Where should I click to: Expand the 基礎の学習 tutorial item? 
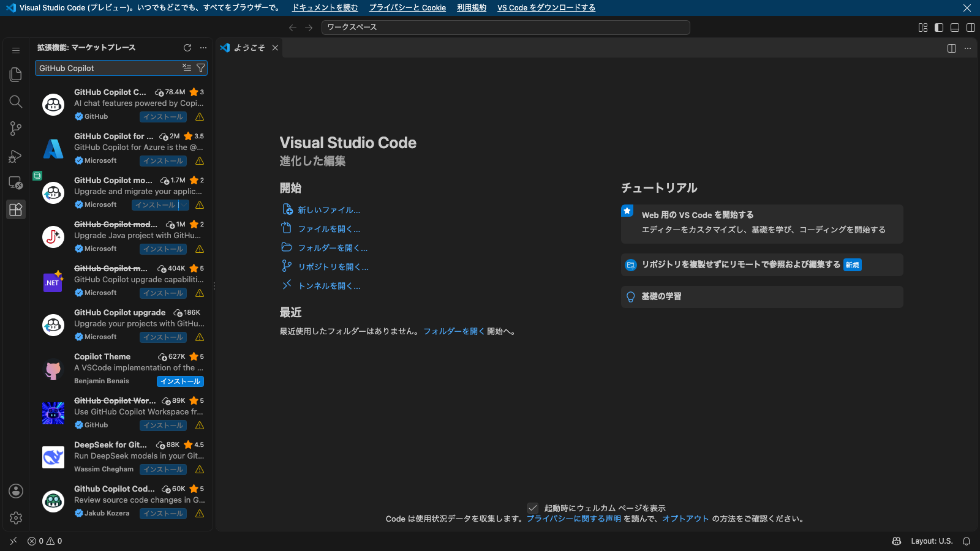[x=762, y=297]
